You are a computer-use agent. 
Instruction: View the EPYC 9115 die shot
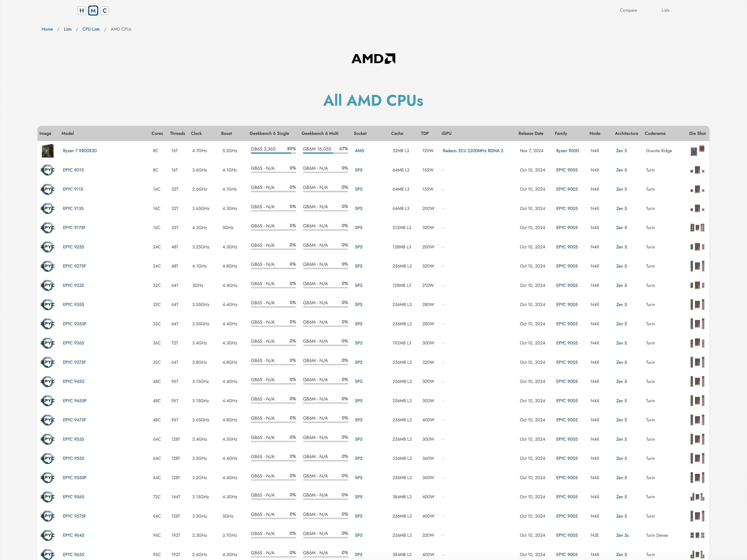[697, 189]
